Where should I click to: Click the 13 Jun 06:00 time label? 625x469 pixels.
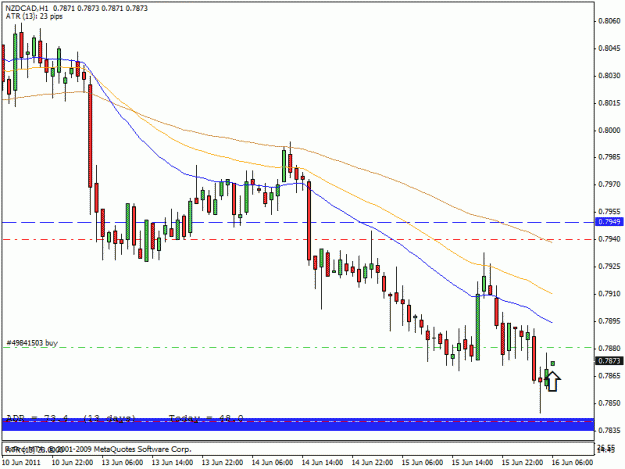tap(122, 462)
